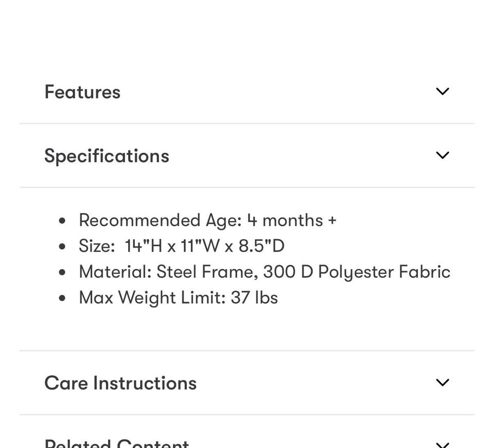Click the bullet dot before Material
This screenshot has height=448, width=494.
click(x=62, y=272)
